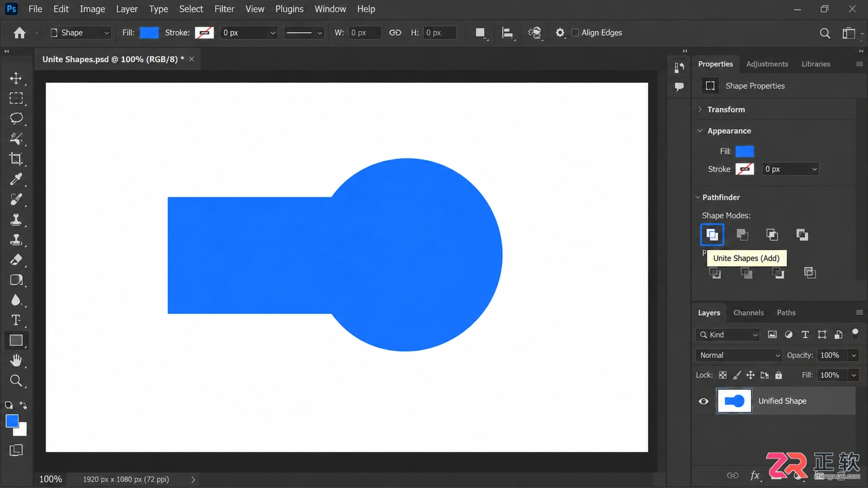868x488 pixels.
Task: Click the Appearance Fill color swatch
Action: 744,151
